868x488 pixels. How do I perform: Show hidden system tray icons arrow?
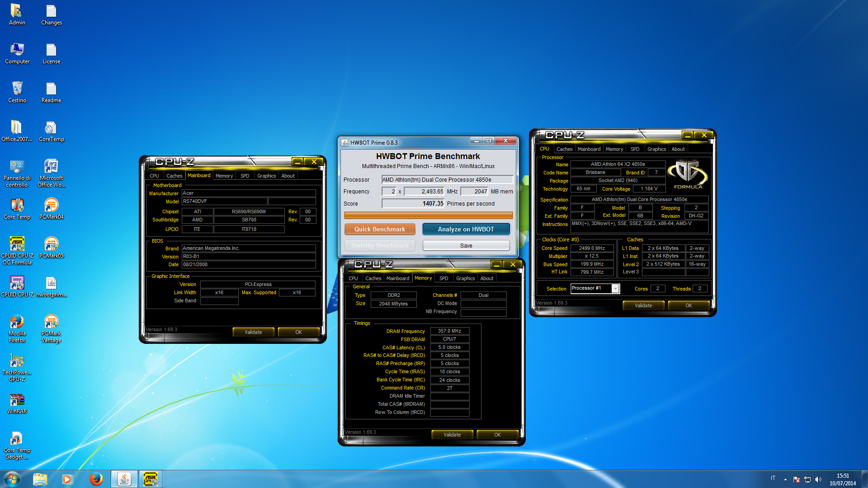[x=785, y=479]
